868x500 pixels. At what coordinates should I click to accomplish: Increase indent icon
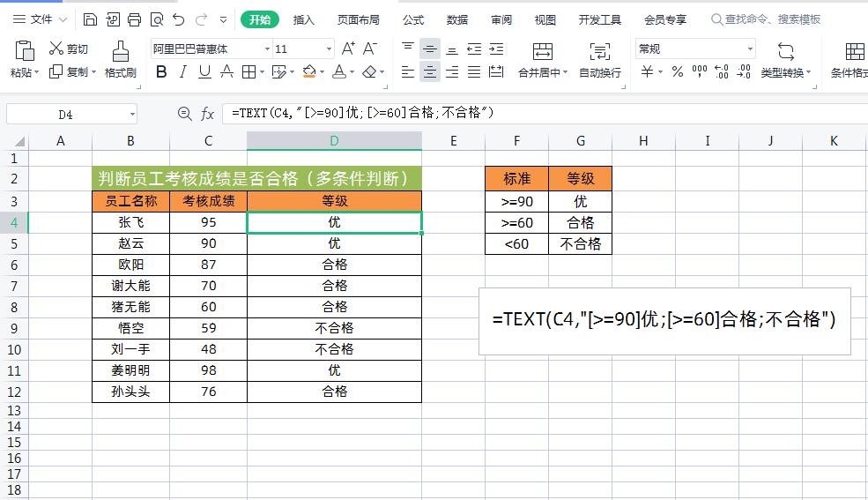[496, 49]
